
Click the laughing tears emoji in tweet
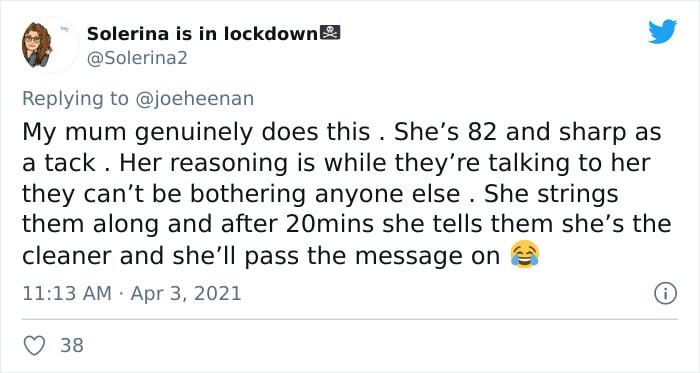pos(525,254)
